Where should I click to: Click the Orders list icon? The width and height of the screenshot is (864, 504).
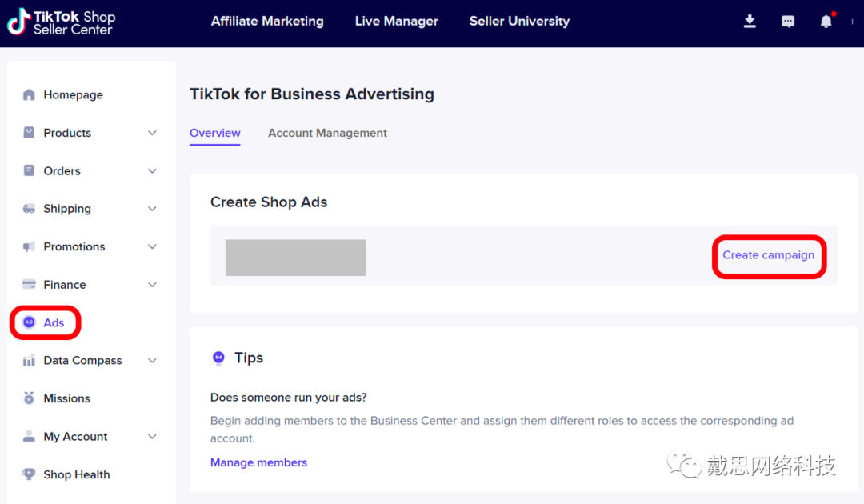pos(30,170)
